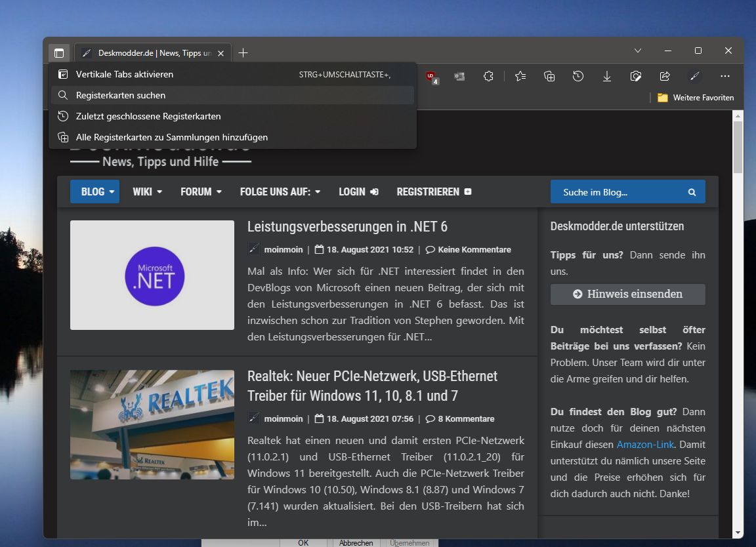Close the Deskmodder.de tab

[x=220, y=54]
